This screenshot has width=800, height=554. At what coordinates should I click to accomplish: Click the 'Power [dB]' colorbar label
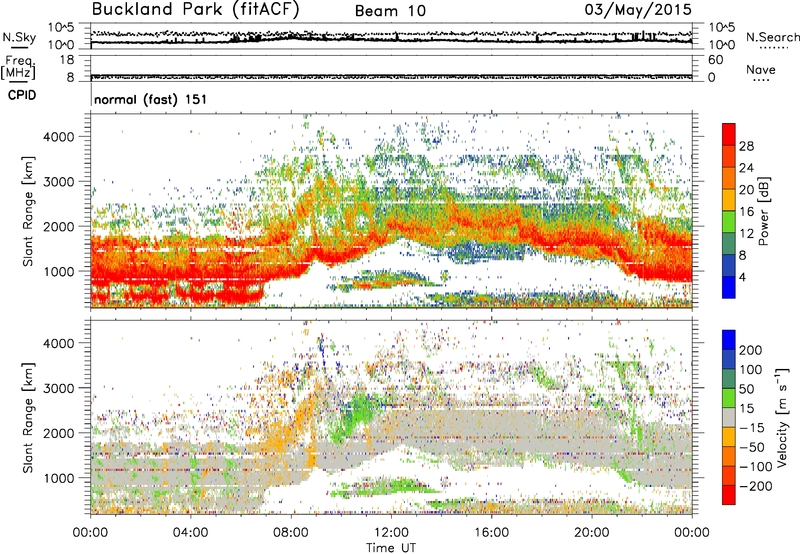click(x=763, y=211)
